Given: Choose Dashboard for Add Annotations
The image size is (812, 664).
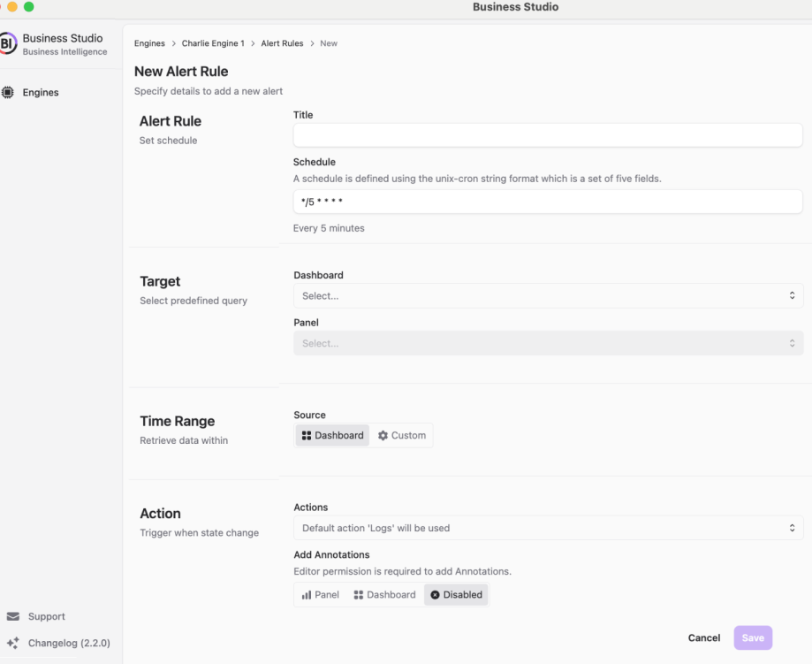Looking at the screenshot, I should click(x=384, y=594).
